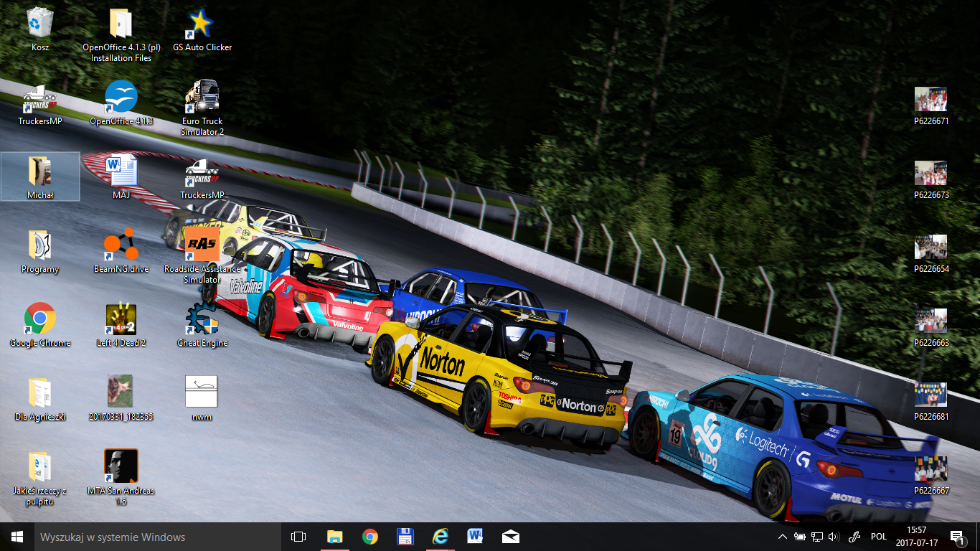Select the nwm file icon

202,399
